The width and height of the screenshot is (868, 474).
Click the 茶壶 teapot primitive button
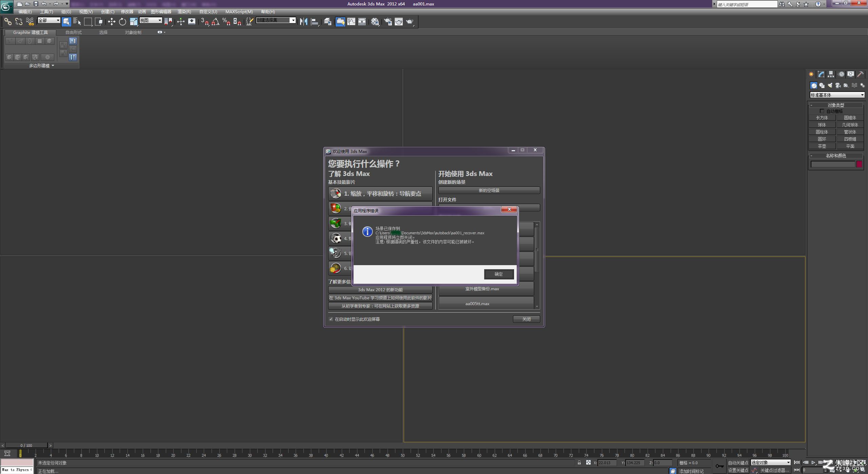(822, 146)
